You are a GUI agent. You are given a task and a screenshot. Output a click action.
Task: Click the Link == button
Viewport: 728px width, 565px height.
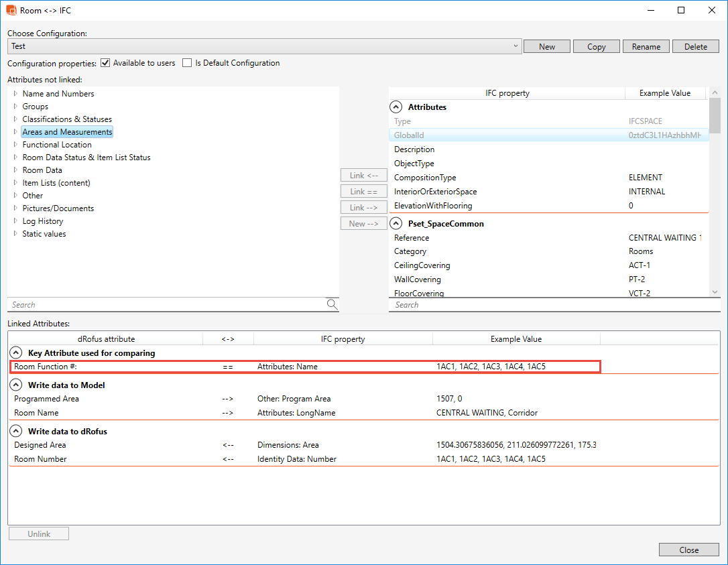(363, 191)
